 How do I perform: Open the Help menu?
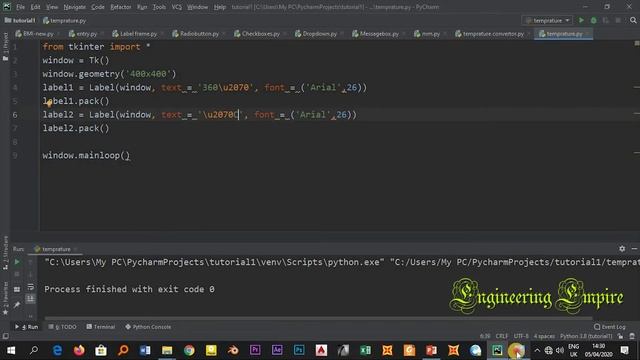pyautogui.click(x=220, y=7)
